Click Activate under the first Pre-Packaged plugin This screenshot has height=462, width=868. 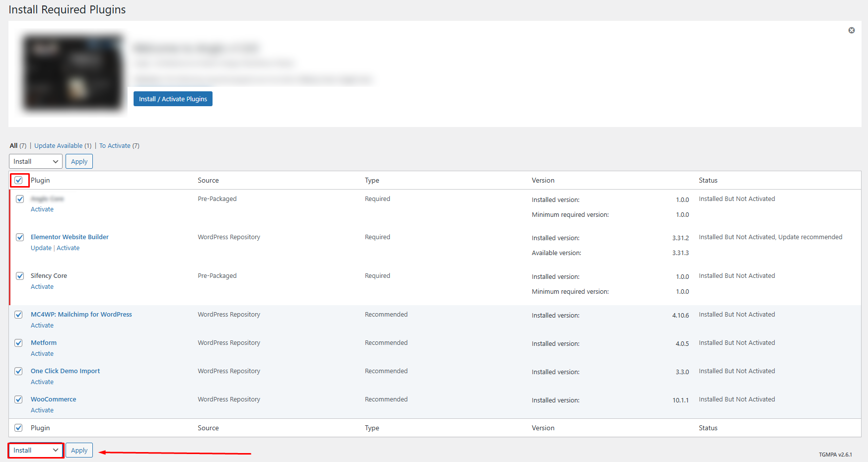(x=42, y=209)
